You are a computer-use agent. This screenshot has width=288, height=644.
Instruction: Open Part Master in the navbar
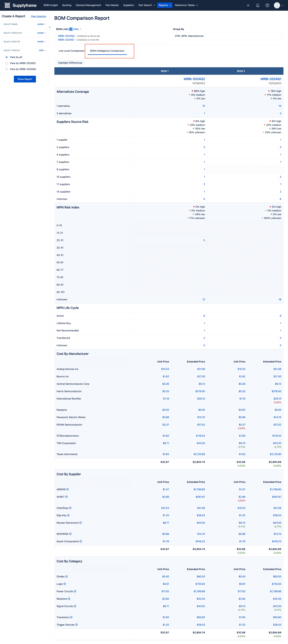[x=112, y=5]
